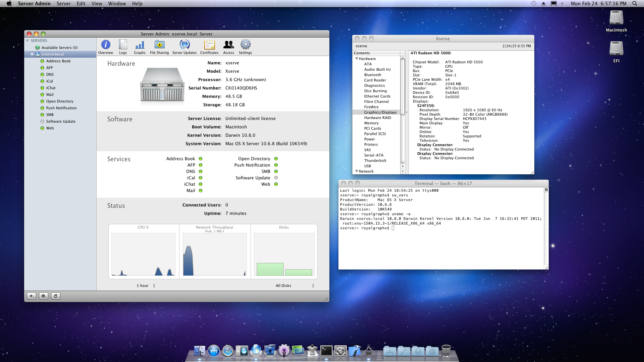Open the Logs toolbar icon
The image size is (644, 362).
pyautogui.click(x=123, y=47)
